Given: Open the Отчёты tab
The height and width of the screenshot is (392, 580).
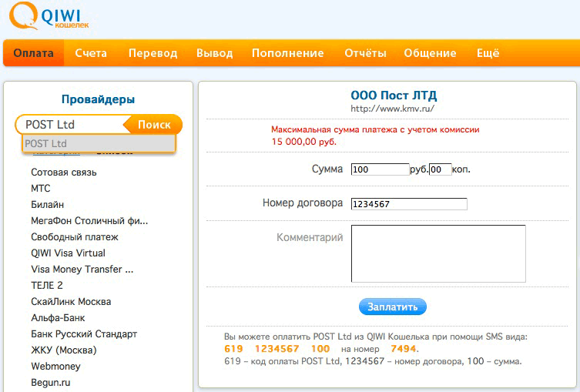Looking at the screenshot, I should pyautogui.click(x=365, y=53).
